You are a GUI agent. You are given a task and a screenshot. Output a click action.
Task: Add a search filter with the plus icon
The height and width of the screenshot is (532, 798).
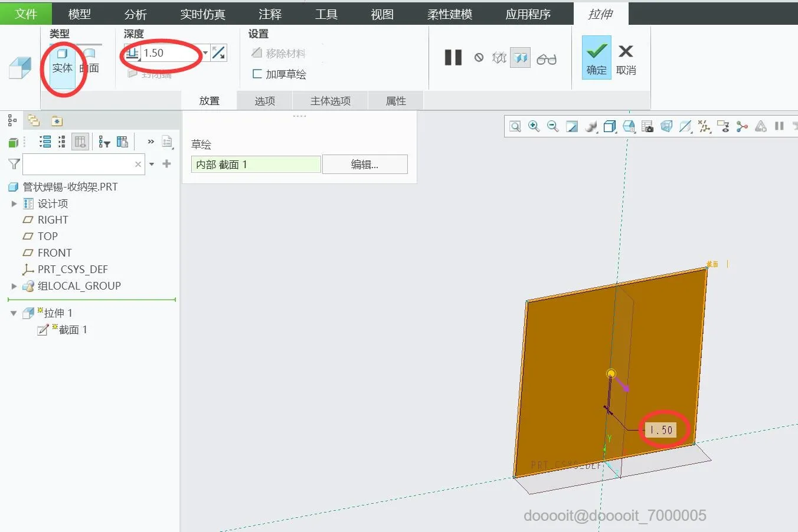pyautogui.click(x=167, y=164)
